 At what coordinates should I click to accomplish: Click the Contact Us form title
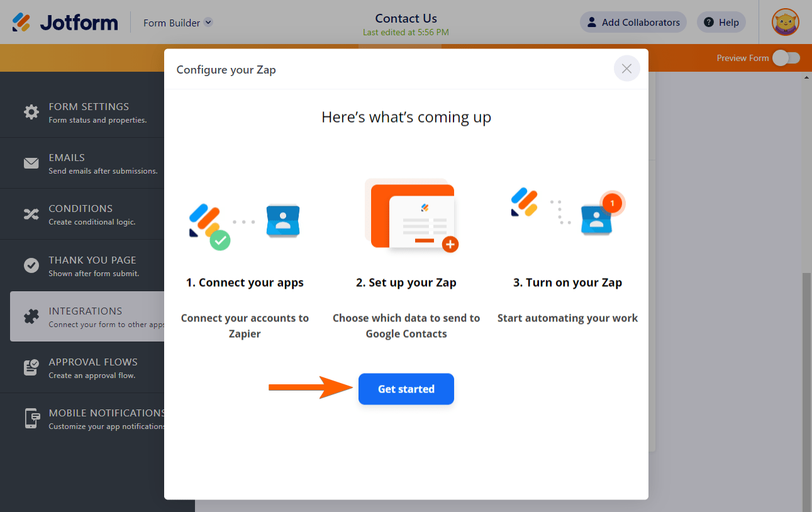point(406,18)
